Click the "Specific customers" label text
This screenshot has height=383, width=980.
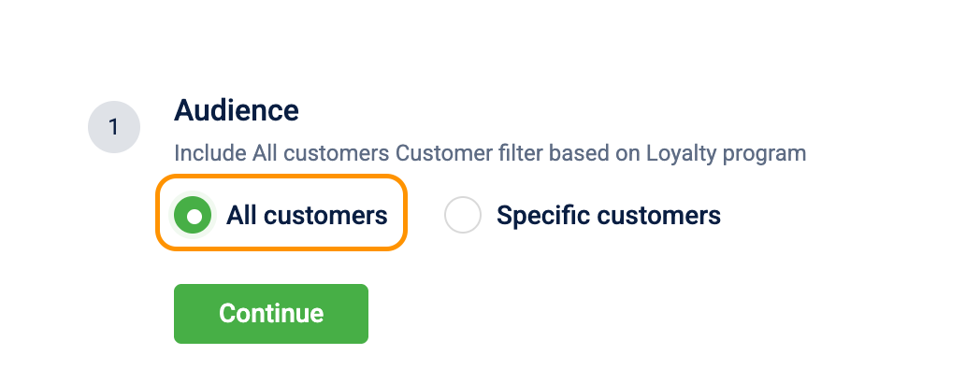(x=609, y=216)
